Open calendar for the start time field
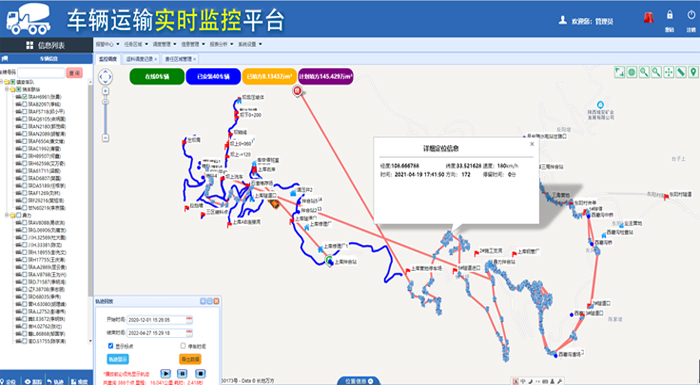 pos(189,320)
